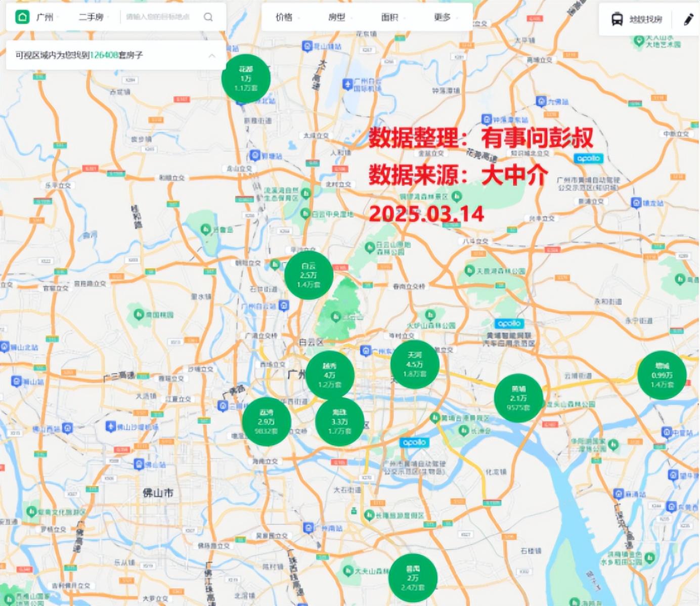Image resolution: width=700 pixels, height=606 pixels.
Task: Click the bus icon beside 地铁找房
Action: click(x=617, y=20)
